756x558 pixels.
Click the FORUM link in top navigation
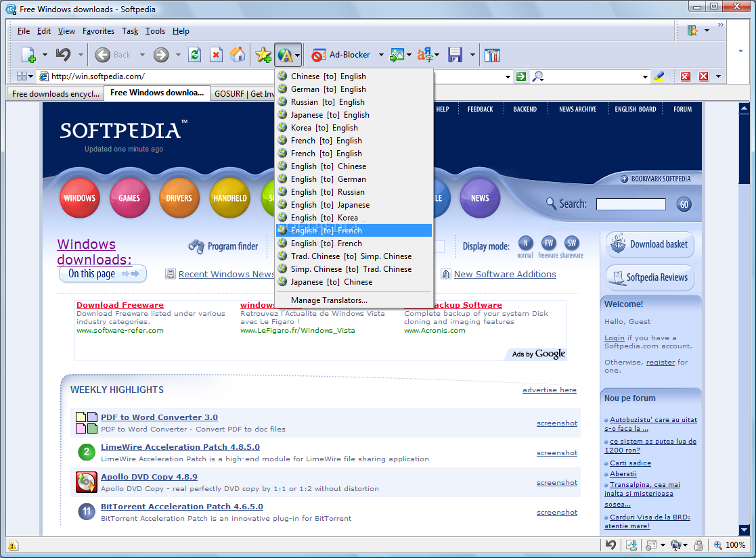682,110
